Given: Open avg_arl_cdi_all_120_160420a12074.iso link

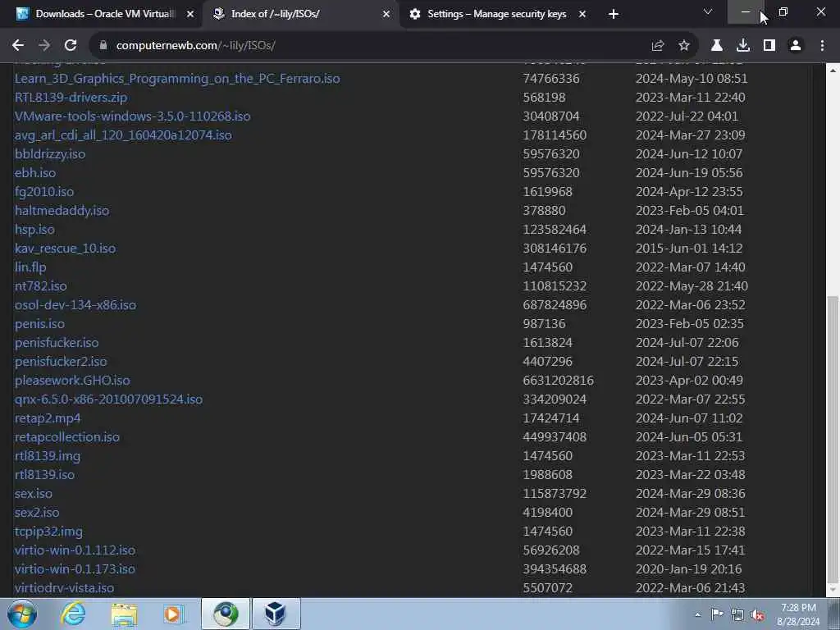Looking at the screenshot, I should pos(123,135).
